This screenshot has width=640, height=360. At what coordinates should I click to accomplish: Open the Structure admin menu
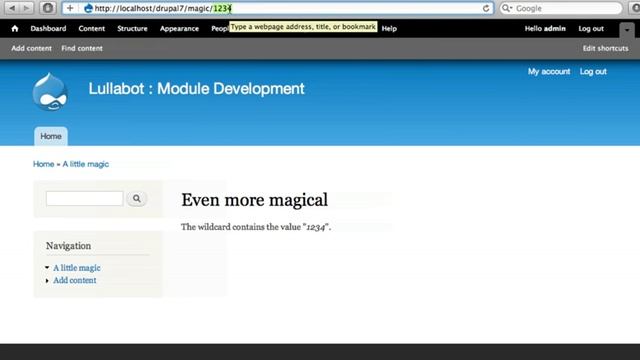132,29
